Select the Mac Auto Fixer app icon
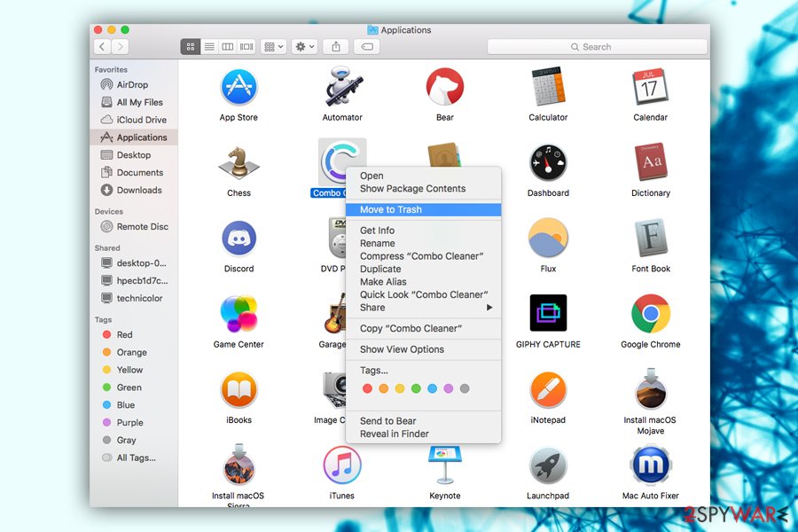This screenshot has width=798, height=532. pos(651,465)
